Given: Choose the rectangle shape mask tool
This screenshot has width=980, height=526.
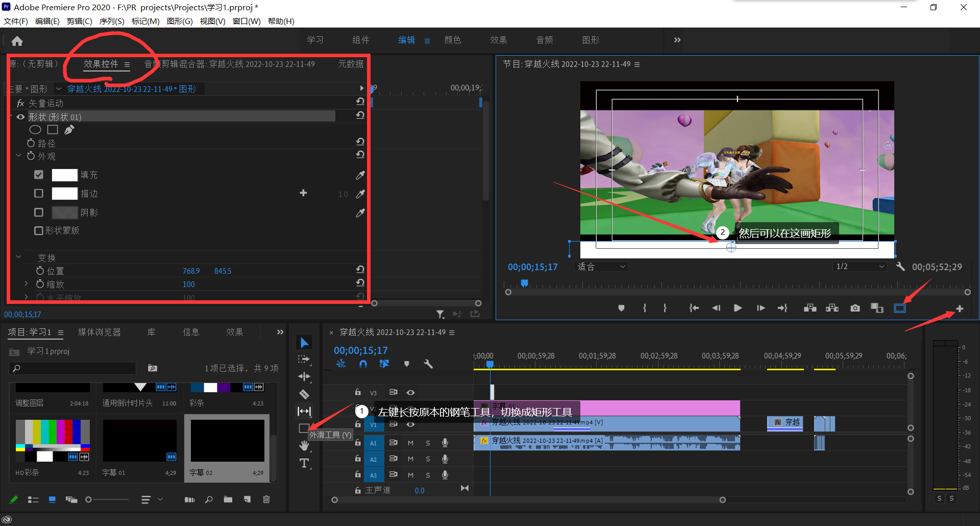Looking at the screenshot, I should pos(53,130).
